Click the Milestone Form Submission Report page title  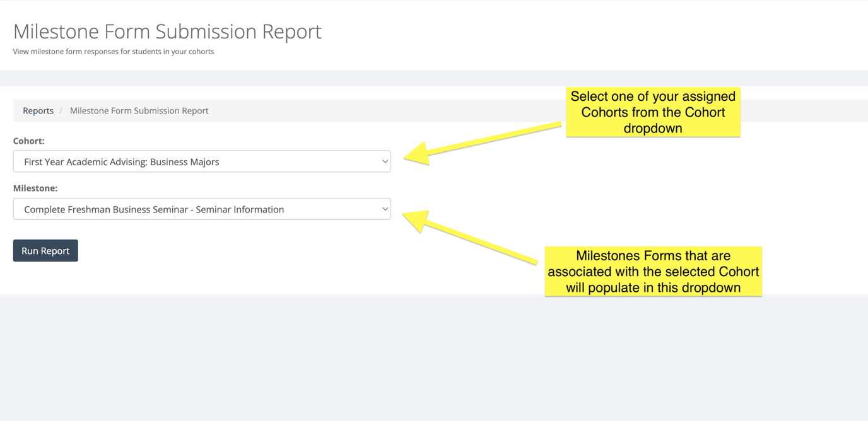167,31
